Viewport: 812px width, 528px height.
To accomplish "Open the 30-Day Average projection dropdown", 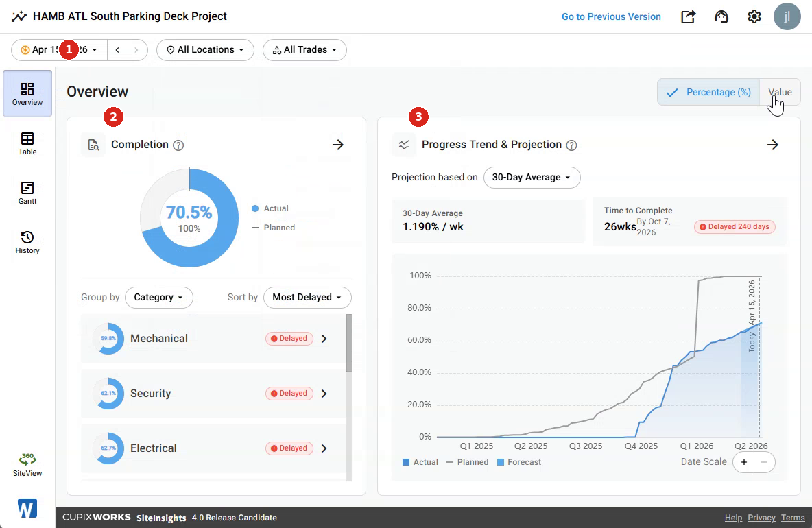I will (x=532, y=178).
